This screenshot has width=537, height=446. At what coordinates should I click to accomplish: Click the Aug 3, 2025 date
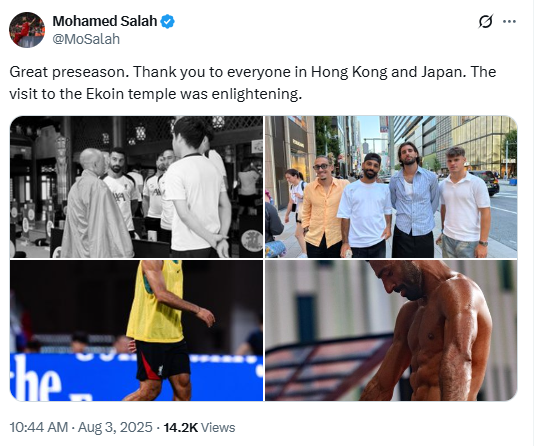tap(115, 428)
